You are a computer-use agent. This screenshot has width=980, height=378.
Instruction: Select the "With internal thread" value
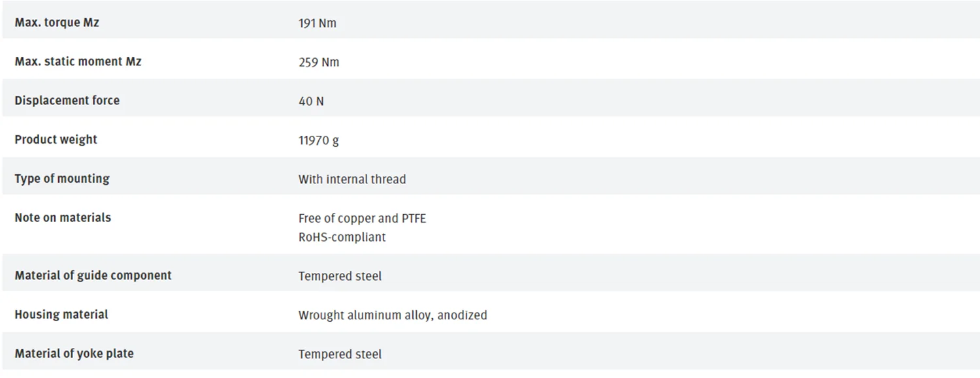(x=352, y=180)
